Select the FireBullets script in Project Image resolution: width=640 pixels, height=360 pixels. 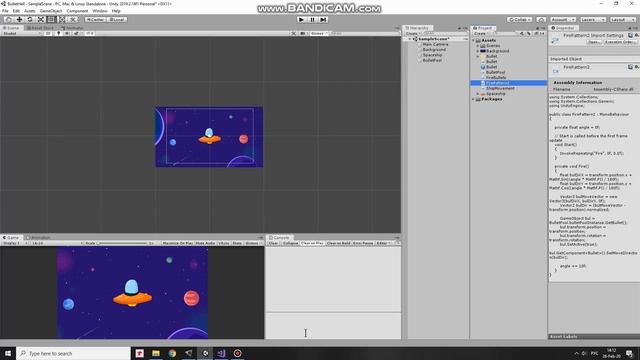[496, 77]
